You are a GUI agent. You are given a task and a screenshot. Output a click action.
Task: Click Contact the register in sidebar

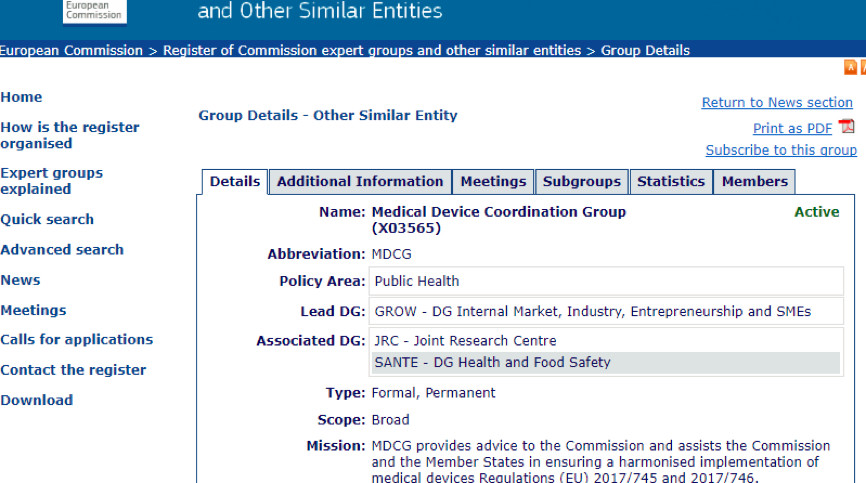coord(73,370)
